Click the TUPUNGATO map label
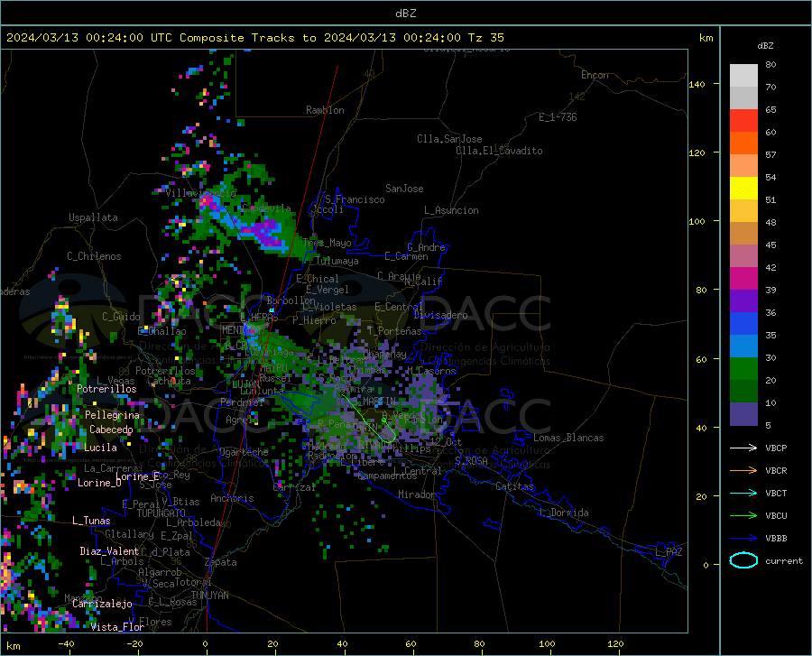Image resolution: width=812 pixels, height=656 pixels. [161, 513]
